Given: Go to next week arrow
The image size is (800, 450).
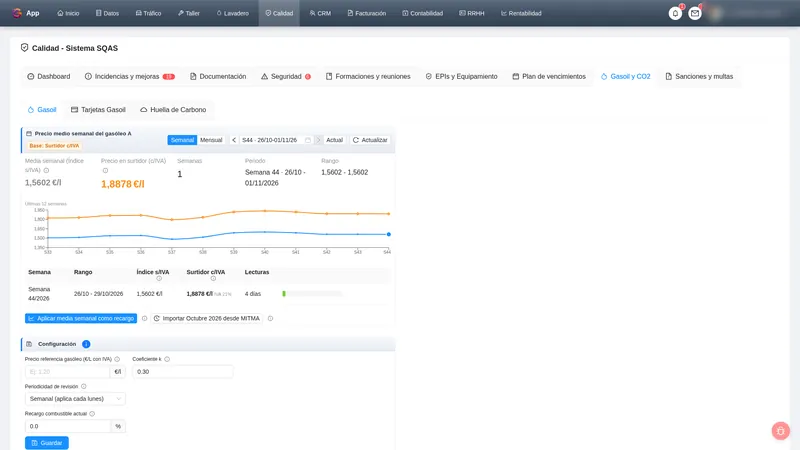Looking at the screenshot, I should point(318,140).
